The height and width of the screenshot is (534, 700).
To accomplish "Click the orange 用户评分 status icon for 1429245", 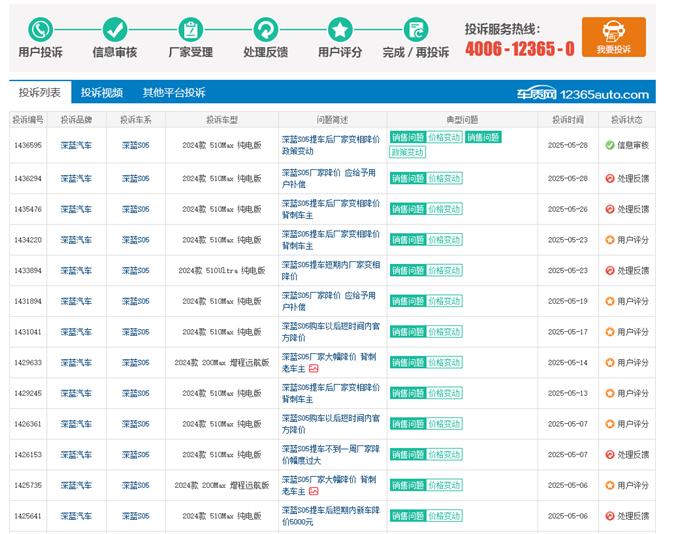I will click(x=609, y=393).
